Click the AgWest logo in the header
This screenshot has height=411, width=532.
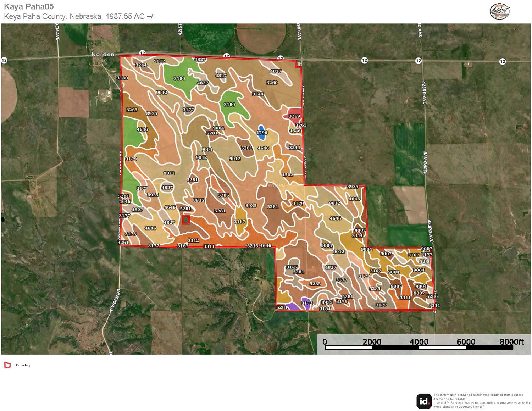499,12
